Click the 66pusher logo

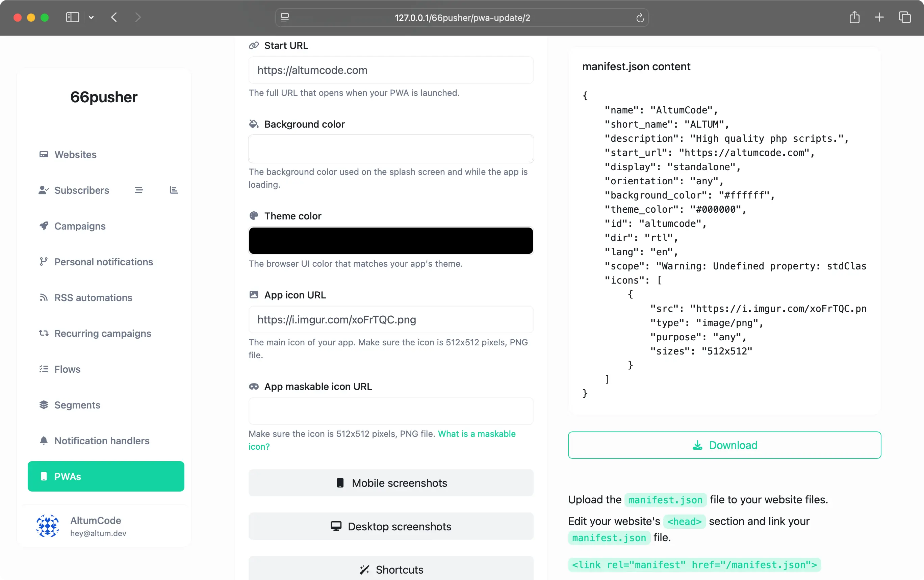(x=104, y=97)
